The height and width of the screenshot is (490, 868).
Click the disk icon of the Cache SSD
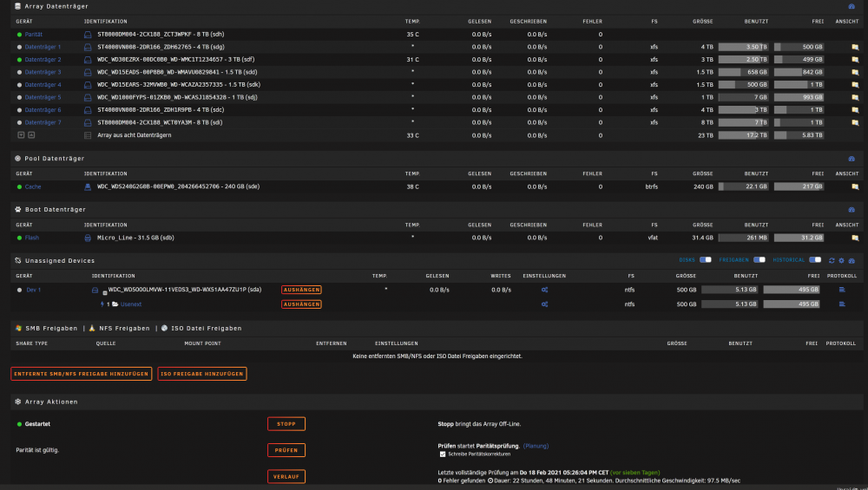click(88, 187)
